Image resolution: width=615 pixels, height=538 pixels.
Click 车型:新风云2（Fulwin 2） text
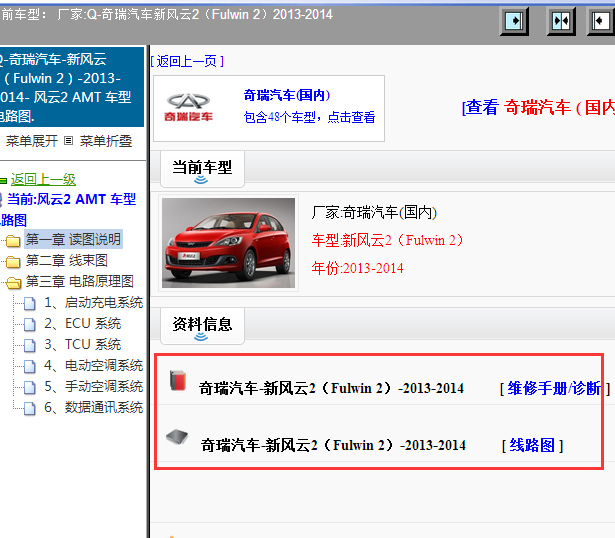(388, 240)
